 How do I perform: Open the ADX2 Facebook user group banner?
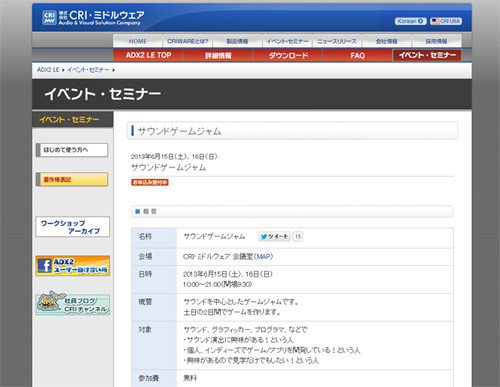pos(73,266)
